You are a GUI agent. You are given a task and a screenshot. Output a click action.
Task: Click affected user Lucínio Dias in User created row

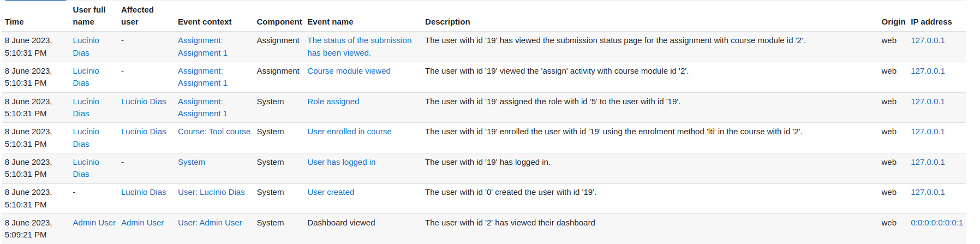point(144,192)
